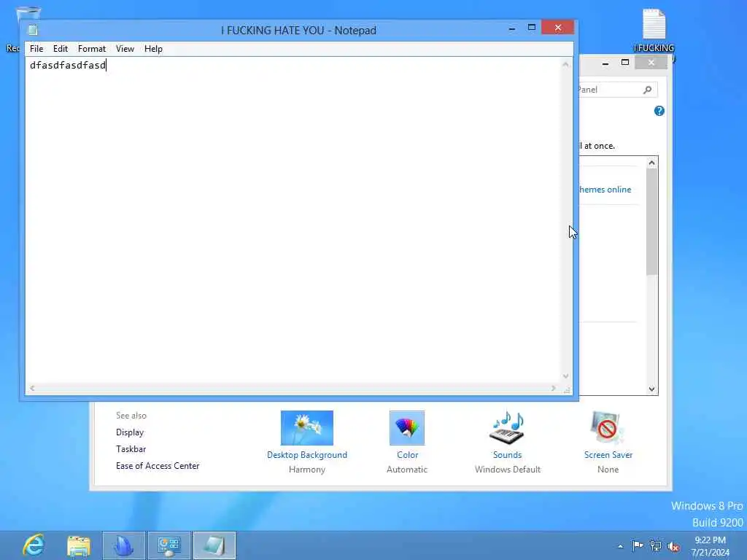Click Notepad horizontal scrollbar right arrow
This screenshot has height=560, width=747.
click(x=553, y=388)
